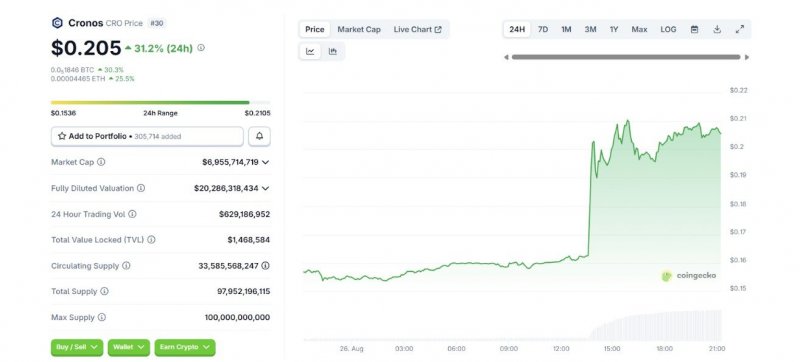This screenshot has width=800, height=362.
Task: Click the 15:00 time axis label
Action: (612, 349)
